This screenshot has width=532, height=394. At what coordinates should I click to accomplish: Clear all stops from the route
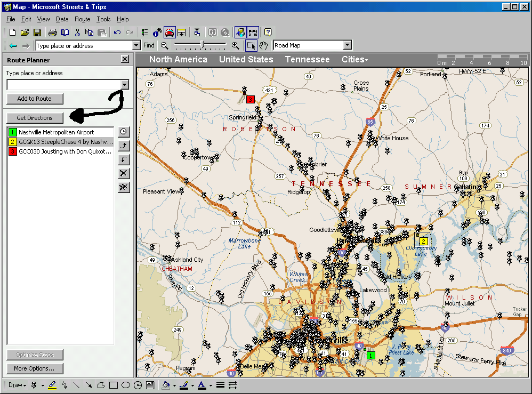(x=124, y=187)
